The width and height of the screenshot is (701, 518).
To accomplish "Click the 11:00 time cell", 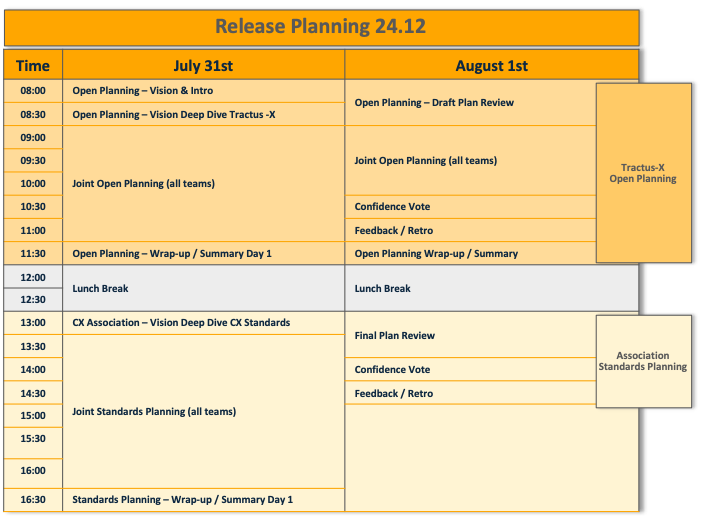I will point(33,230).
